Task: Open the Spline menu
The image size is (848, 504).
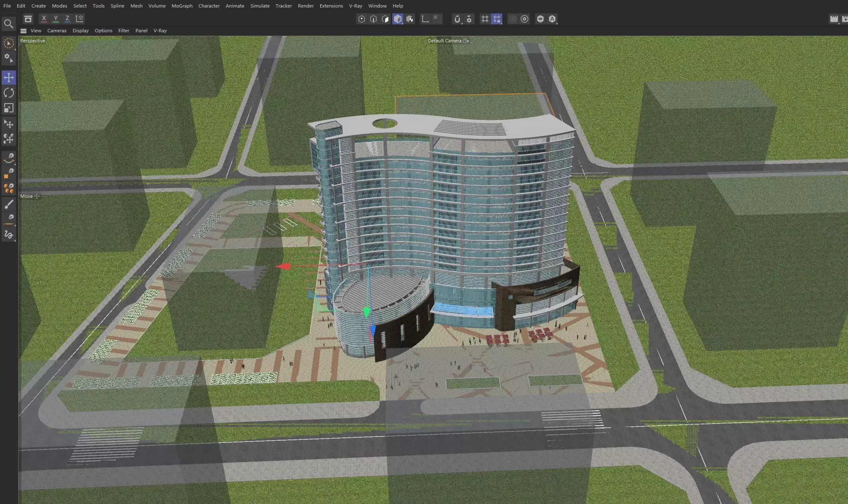Action: [117, 6]
